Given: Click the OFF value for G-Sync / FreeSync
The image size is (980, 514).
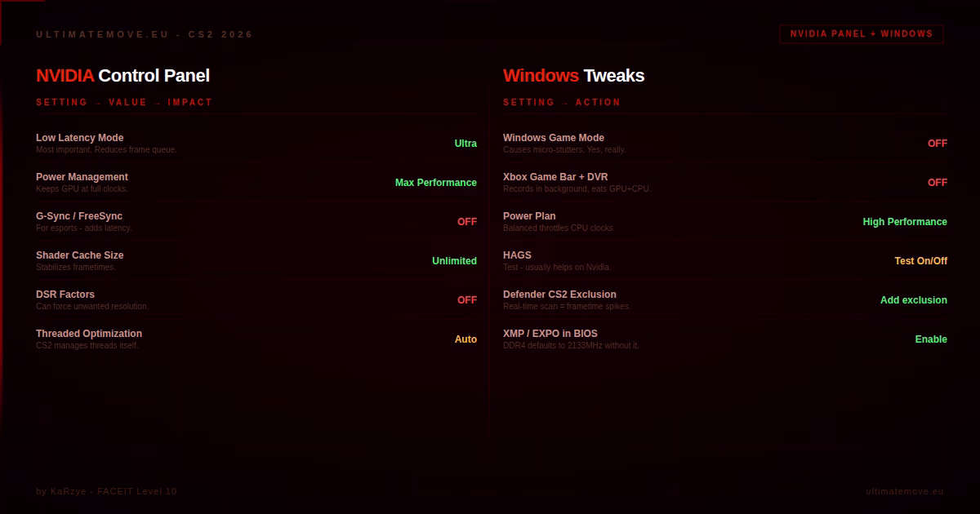Looking at the screenshot, I should 467,222.
